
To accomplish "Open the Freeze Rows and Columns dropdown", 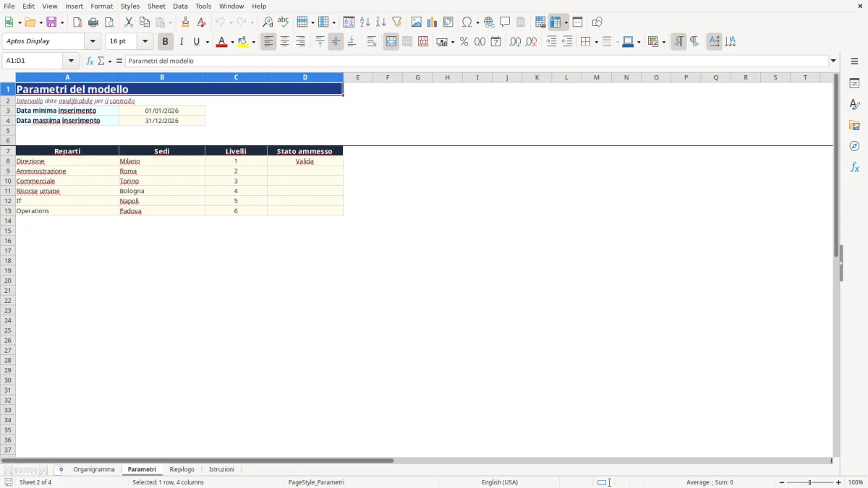I will 566,22.
